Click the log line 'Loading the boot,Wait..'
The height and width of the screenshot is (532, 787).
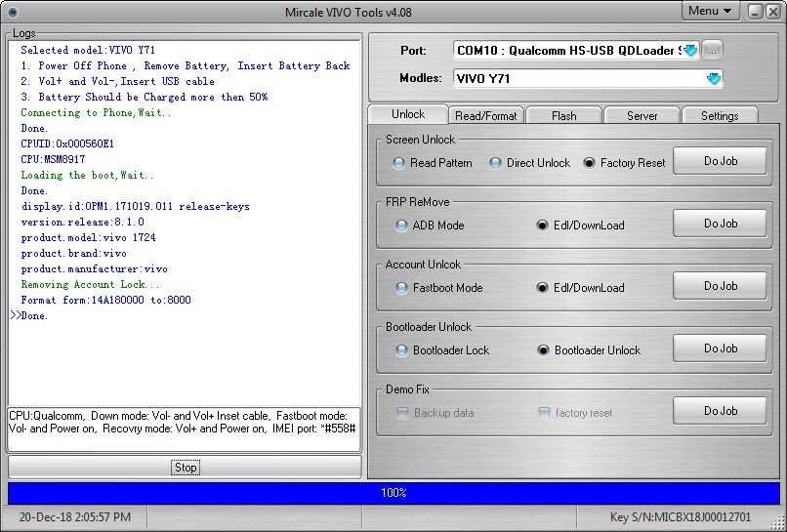tap(87, 175)
